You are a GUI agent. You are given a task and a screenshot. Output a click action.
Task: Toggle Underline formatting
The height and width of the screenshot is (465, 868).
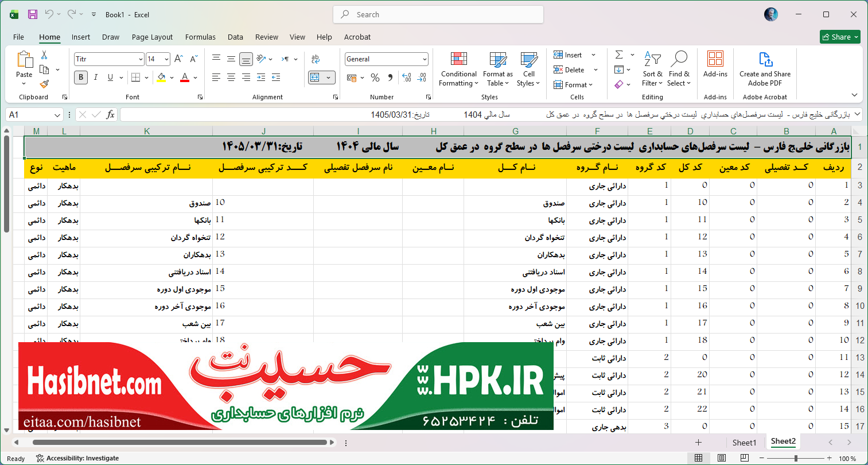pyautogui.click(x=110, y=77)
